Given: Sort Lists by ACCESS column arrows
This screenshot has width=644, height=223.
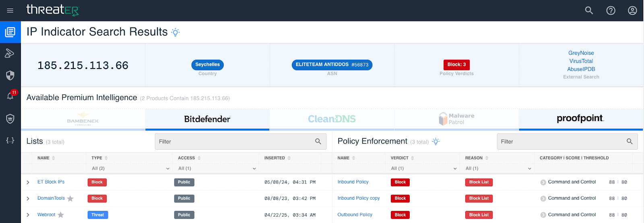Looking at the screenshot, I should pyautogui.click(x=199, y=158).
